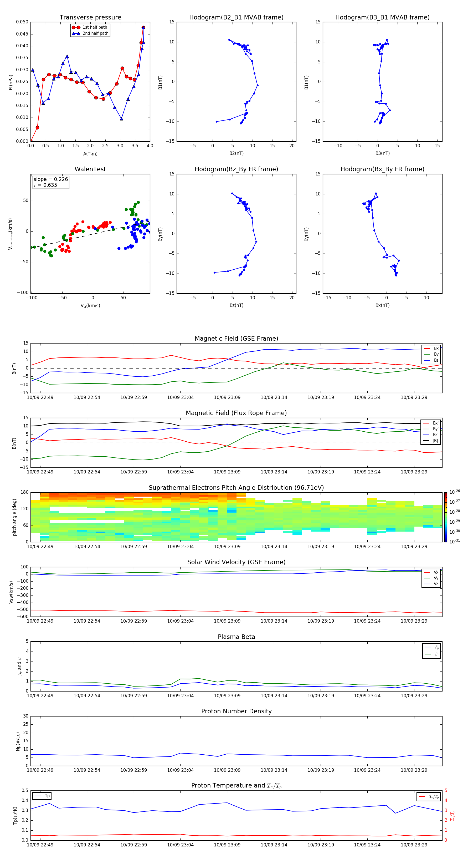Click the 'Np(#/cc)' y-axis label
473x868 pixels.
pyautogui.click(x=18, y=741)
